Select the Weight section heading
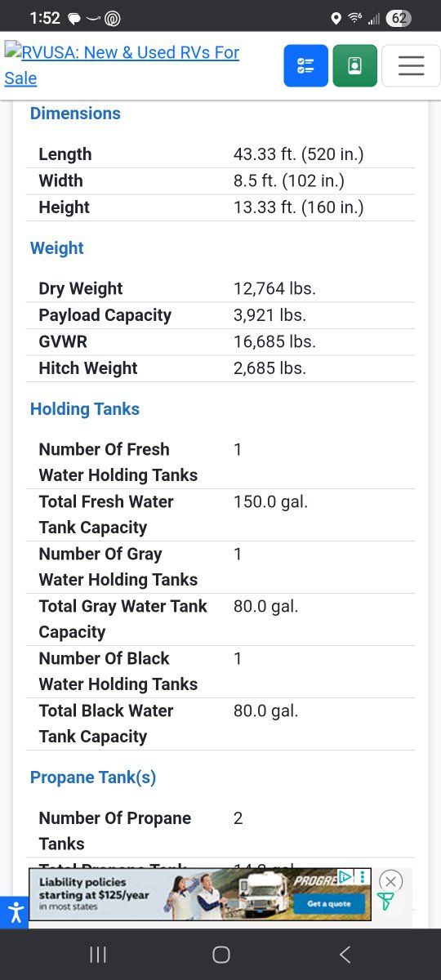441x980 pixels. [57, 248]
